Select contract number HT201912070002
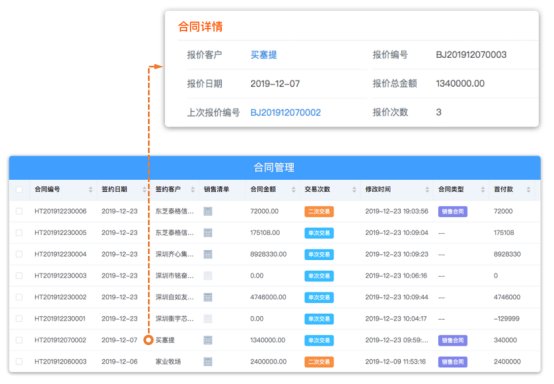This screenshot has height=384, width=554. 60,340
